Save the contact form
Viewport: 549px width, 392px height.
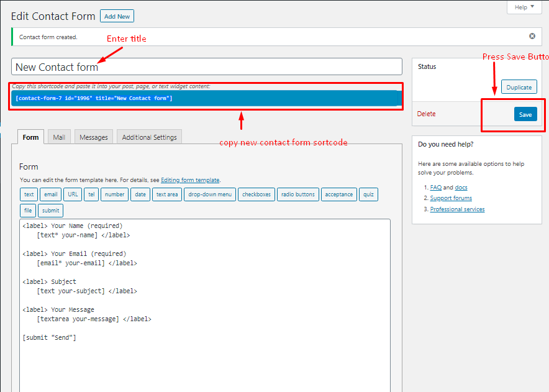pos(525,114)
